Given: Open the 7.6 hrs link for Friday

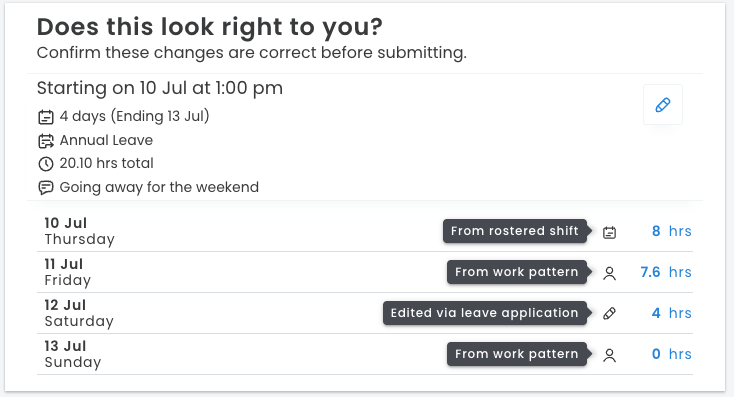Looking at the screenshot, I should pos(666,272).
